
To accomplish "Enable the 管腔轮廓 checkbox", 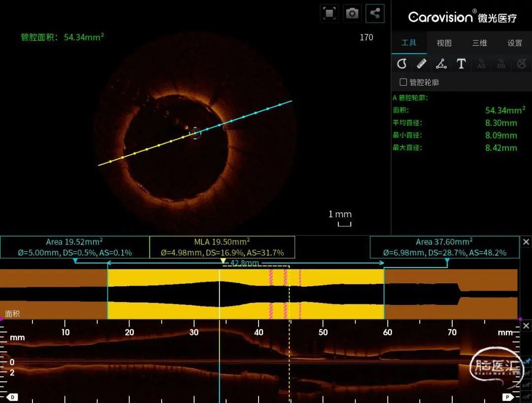I will [403, 82].
